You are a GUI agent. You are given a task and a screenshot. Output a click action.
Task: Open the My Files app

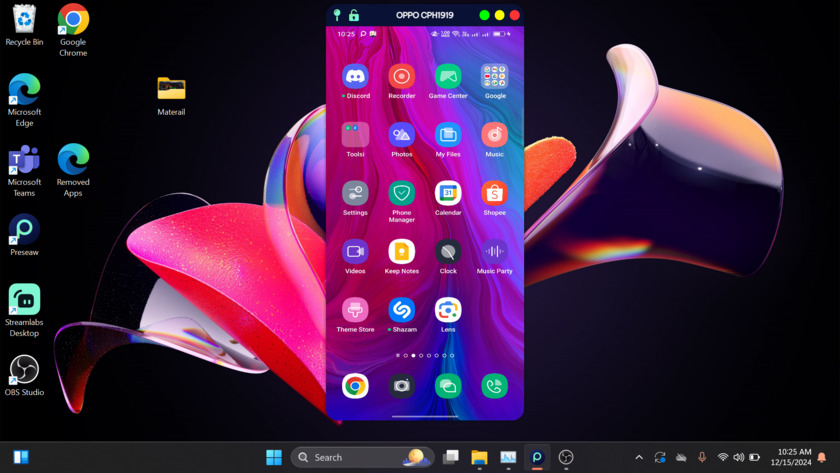pyautogui.click(x=448, y=134)
